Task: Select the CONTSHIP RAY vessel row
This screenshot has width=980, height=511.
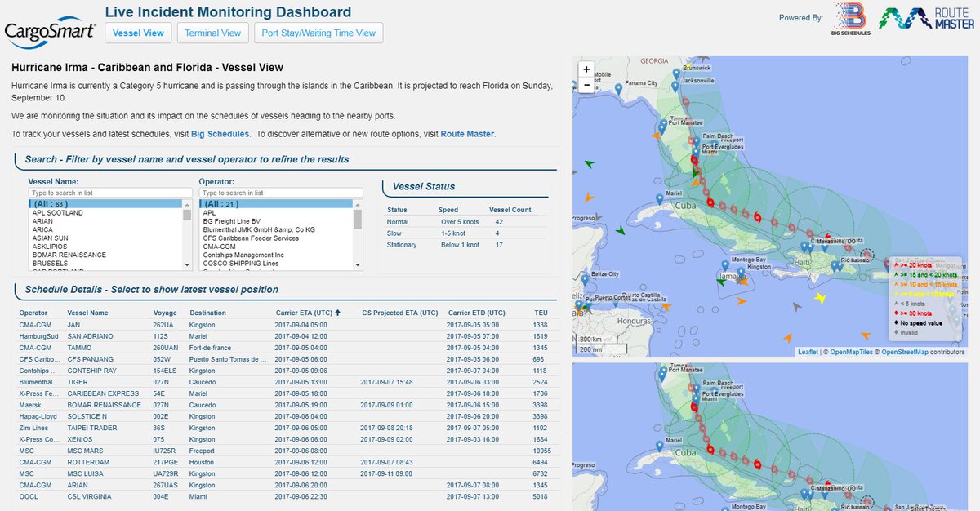Action: 285,371
